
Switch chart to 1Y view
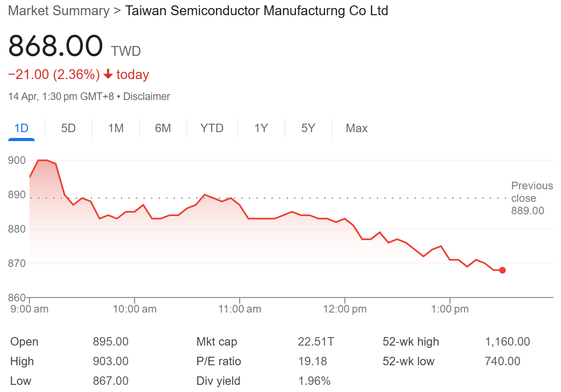point(261,129)
